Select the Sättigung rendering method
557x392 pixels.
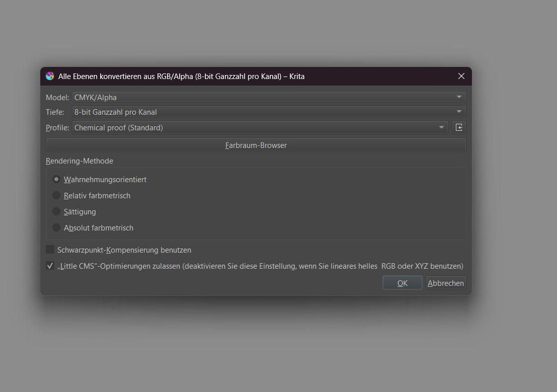point(56,212)
